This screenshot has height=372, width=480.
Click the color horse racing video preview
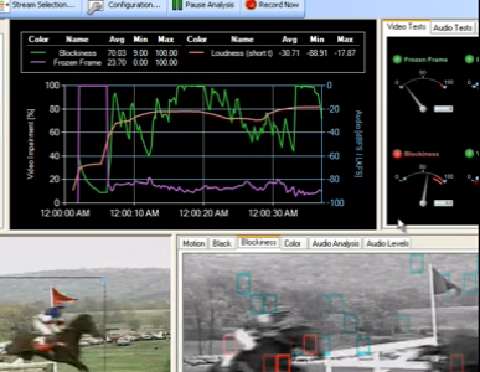[x=85, y=304]
